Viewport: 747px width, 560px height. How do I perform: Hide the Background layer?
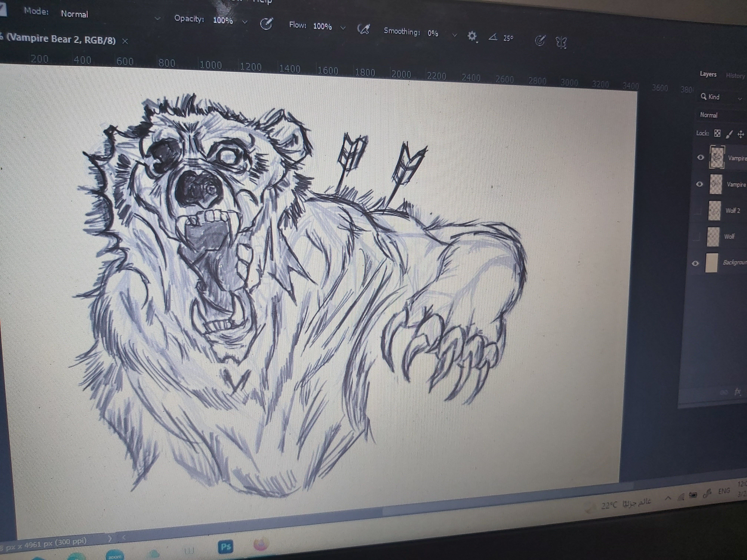tap(695, 263)
